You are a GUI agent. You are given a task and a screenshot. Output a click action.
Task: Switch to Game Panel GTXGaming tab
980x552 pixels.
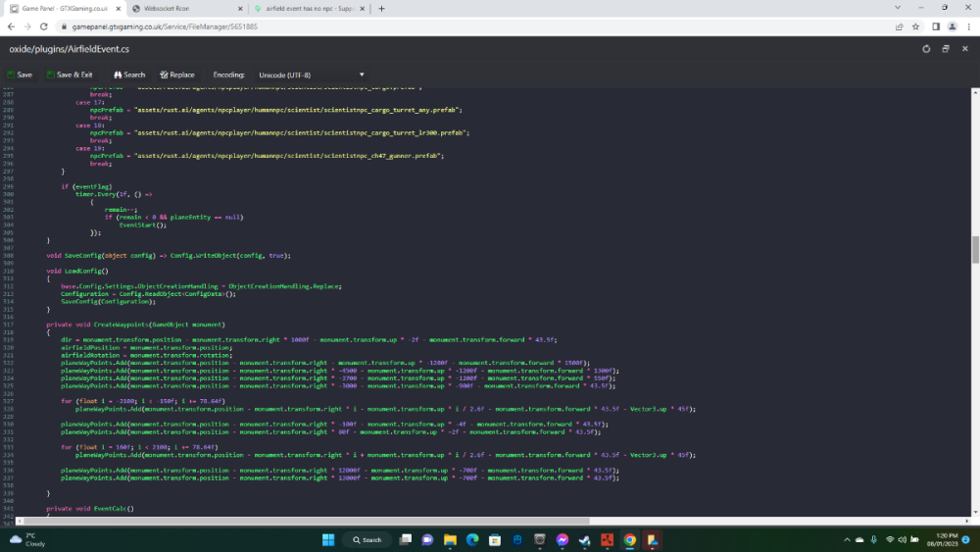pos(64,9)
